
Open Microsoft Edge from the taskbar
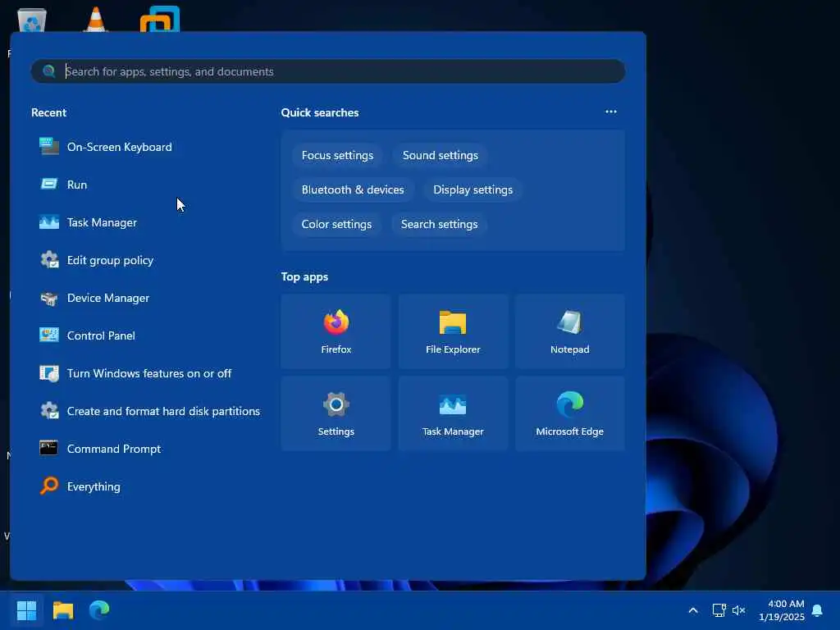coord(99,609)
